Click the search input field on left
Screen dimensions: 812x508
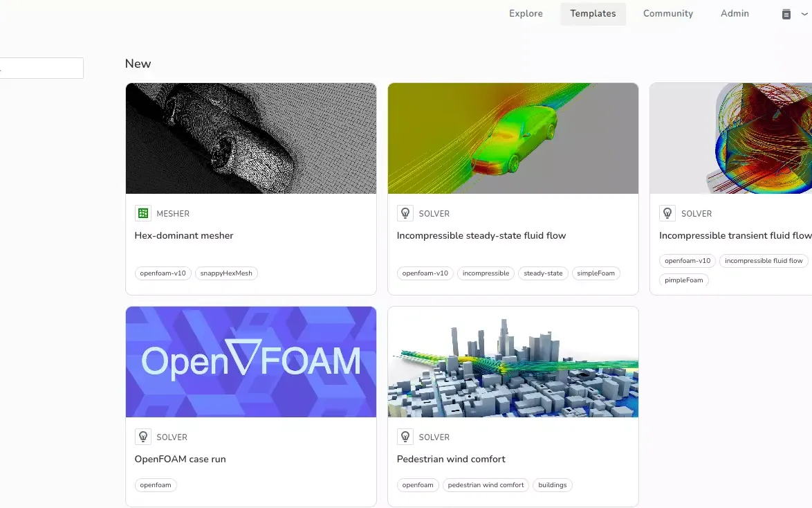pos(41,68)
